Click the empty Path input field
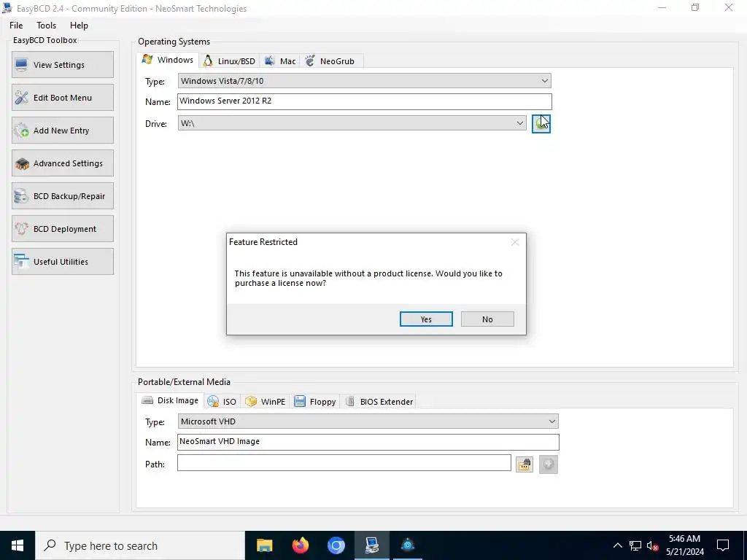 click(344, 463)
